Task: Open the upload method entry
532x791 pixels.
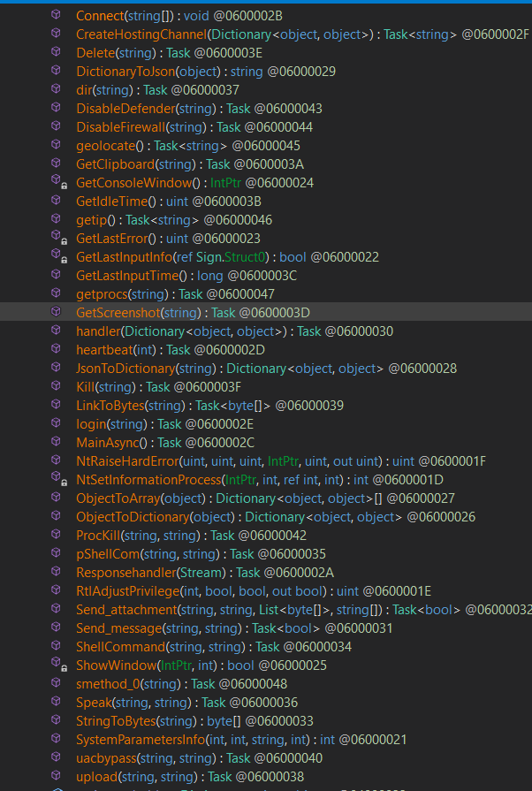Action: (x=96, y=776)
